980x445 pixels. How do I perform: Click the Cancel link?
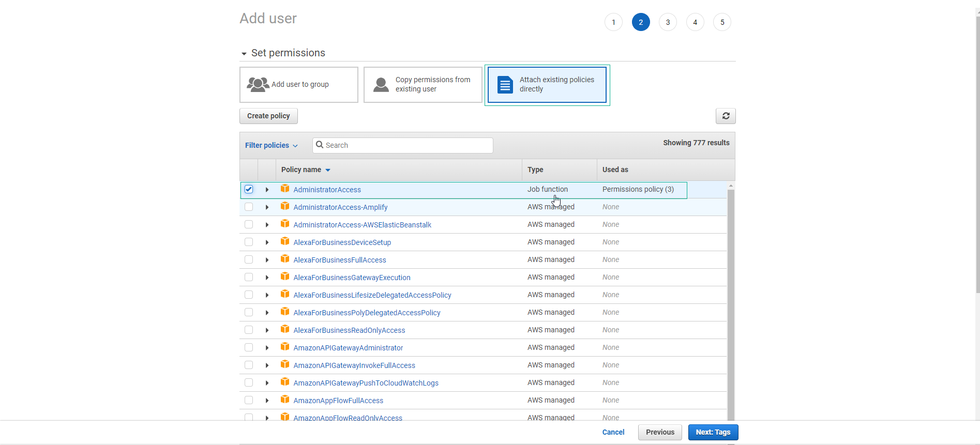coord(613,432)
